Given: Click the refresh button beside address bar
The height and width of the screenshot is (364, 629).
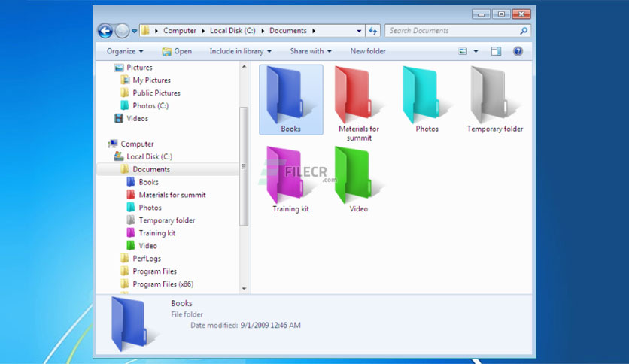Looking at the screenshot, I should [x=372, y=31].
